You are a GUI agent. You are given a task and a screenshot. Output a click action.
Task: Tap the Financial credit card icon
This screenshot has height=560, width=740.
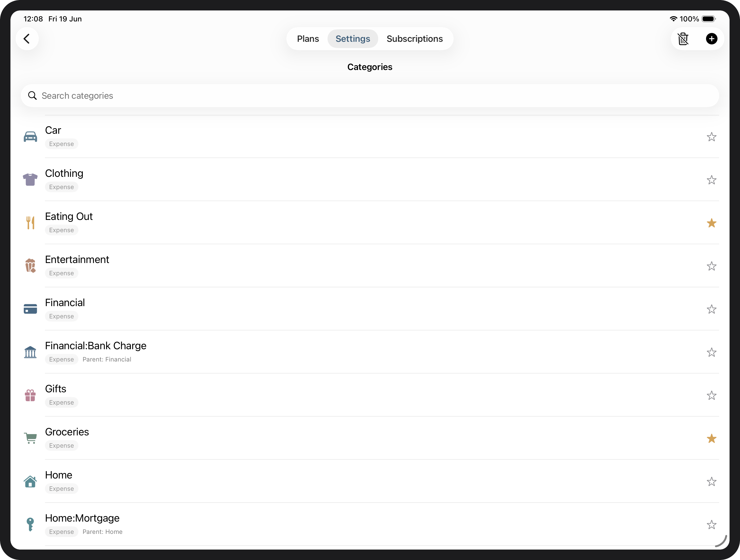click(x=31, y=309)
